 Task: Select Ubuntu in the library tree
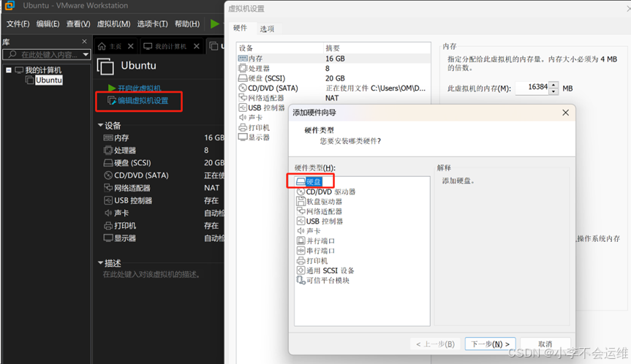click(x=49, y=80)
